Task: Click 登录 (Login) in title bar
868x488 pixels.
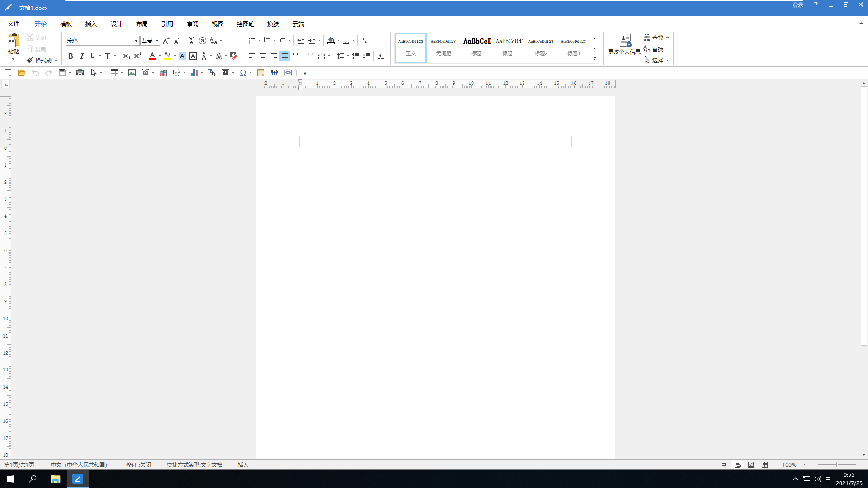Action: tap(798, 5)
